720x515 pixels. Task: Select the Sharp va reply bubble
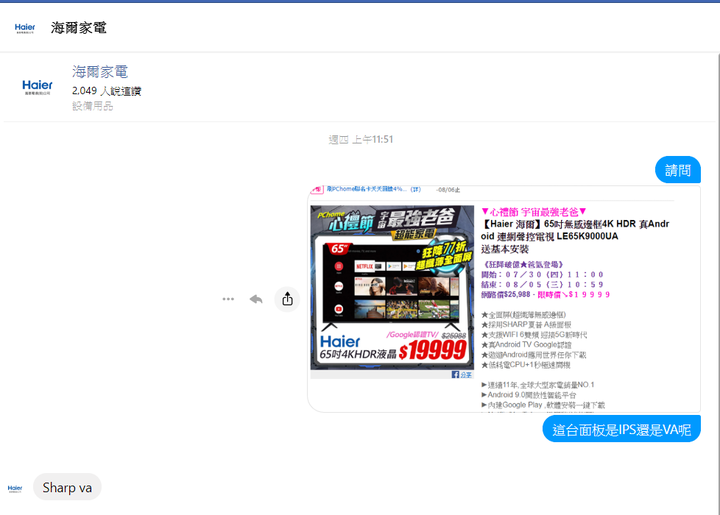click(67, 487)
